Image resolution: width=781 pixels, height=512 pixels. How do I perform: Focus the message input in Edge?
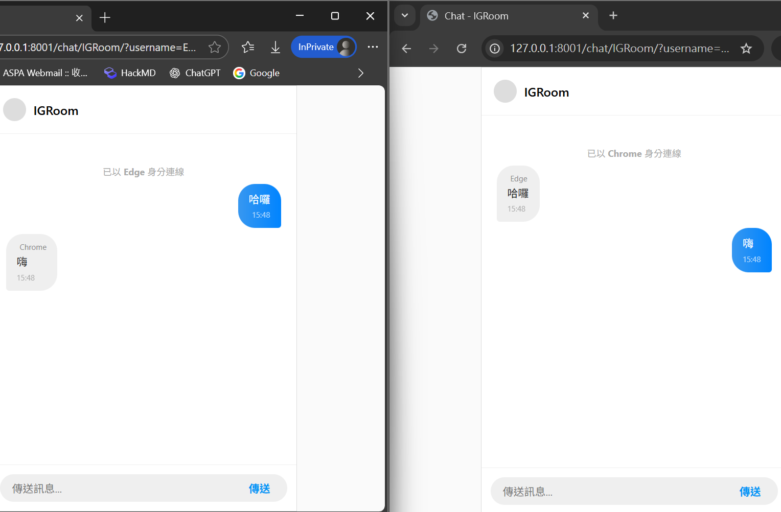click(x=125, y=488)
